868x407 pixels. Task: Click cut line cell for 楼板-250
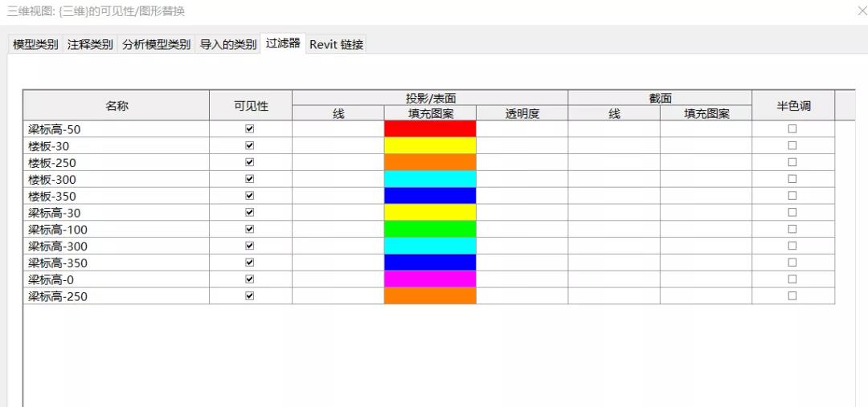coord(614,162)
